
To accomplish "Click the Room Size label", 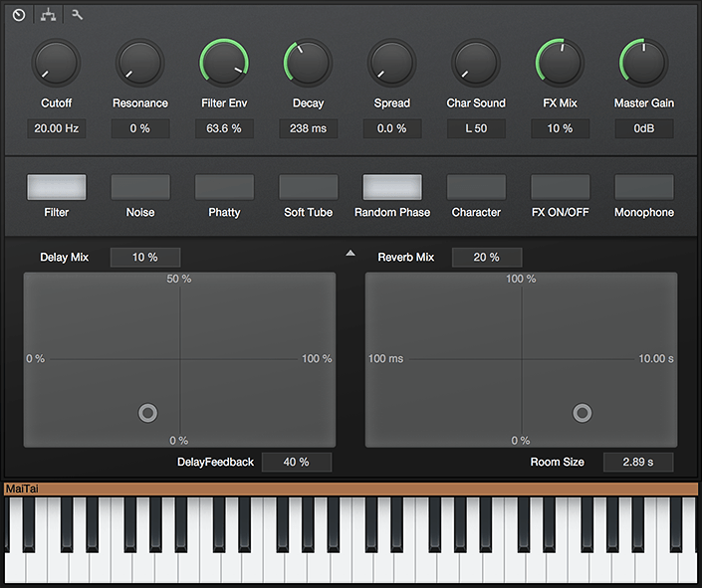I will click(558, 462).
